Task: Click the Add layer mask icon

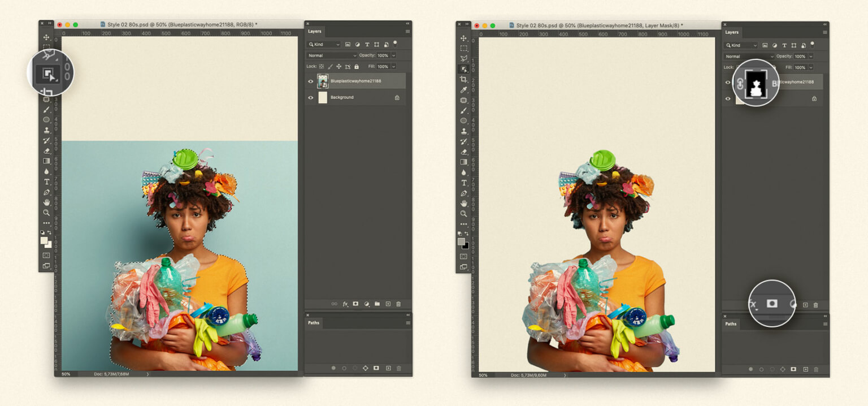Action: [x=355, y=304]
